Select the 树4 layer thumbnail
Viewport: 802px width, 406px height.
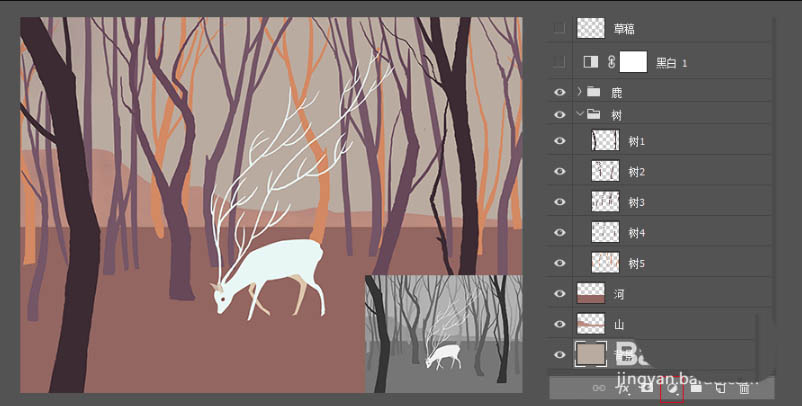pos(606,232)
